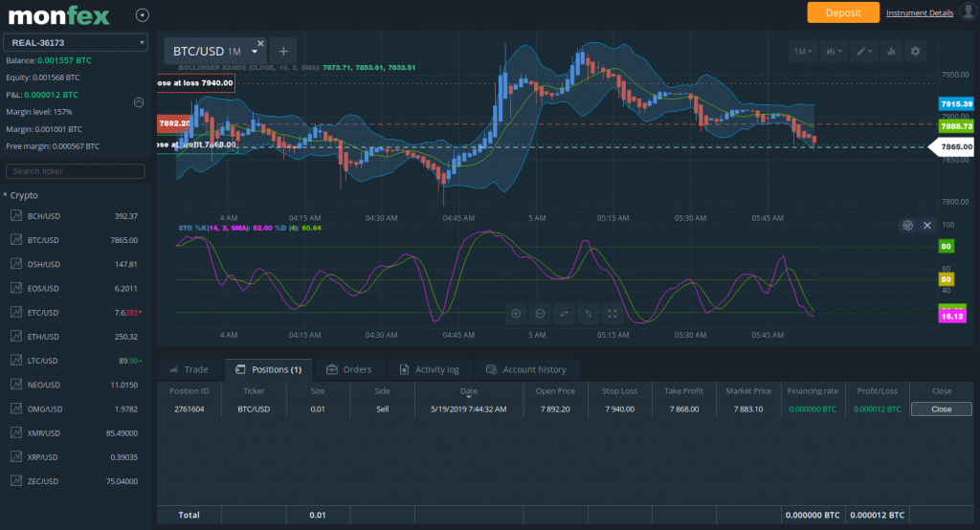The image size is (980, 530).
Task: Open the user profile icon
Action: point(969,11)
